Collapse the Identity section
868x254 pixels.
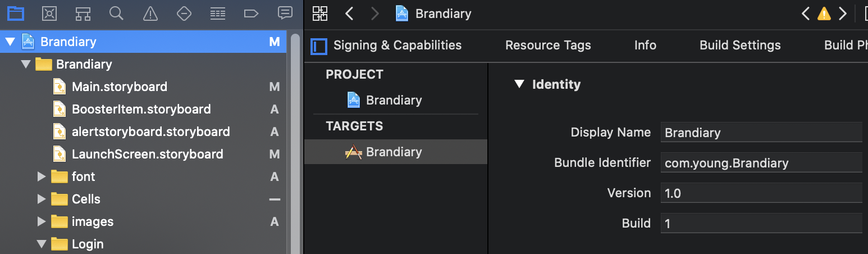pyautogui.click(x=518, y=85)
